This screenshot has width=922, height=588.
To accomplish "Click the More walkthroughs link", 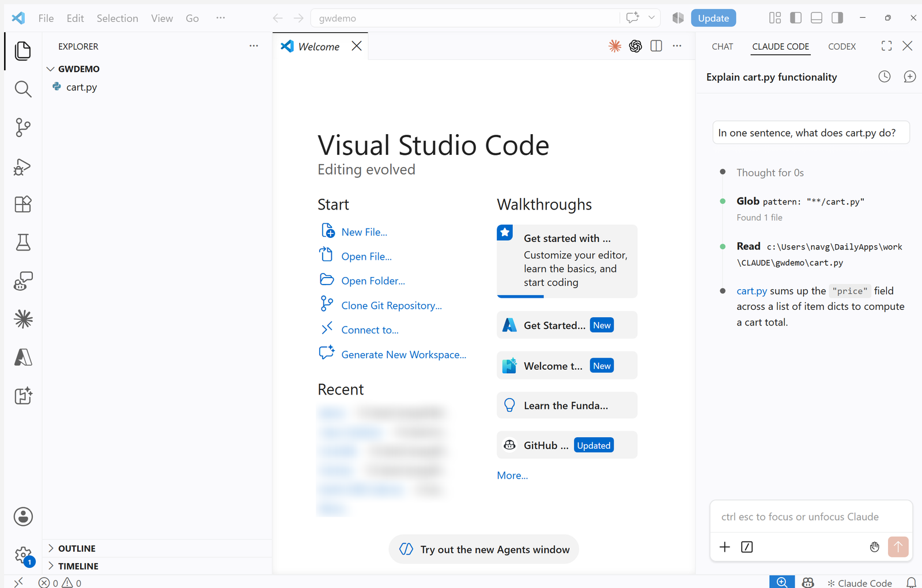I will [x=512, y=475].
